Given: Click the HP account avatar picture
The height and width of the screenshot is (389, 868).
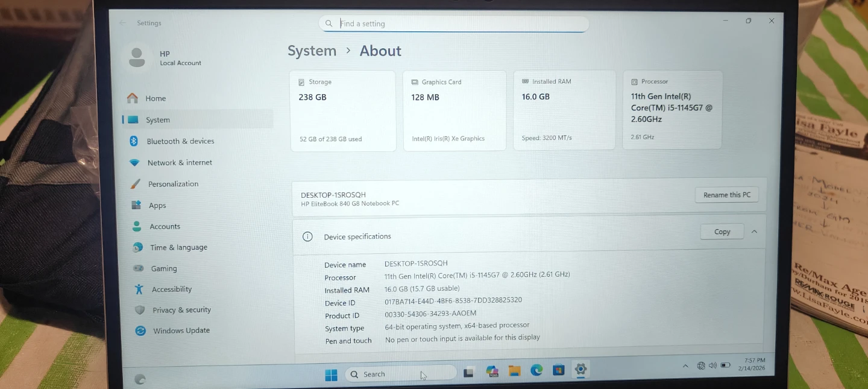Looking at the screenshot, I should tap(137, 57).
